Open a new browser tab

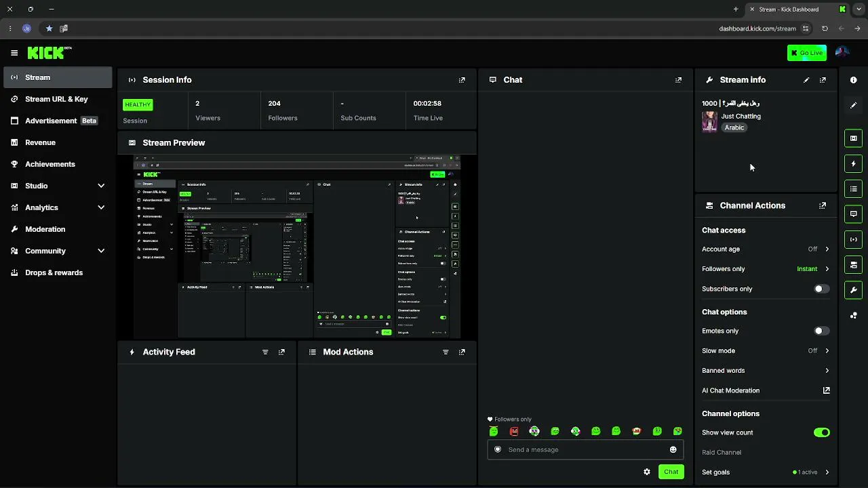click(736, 9)
